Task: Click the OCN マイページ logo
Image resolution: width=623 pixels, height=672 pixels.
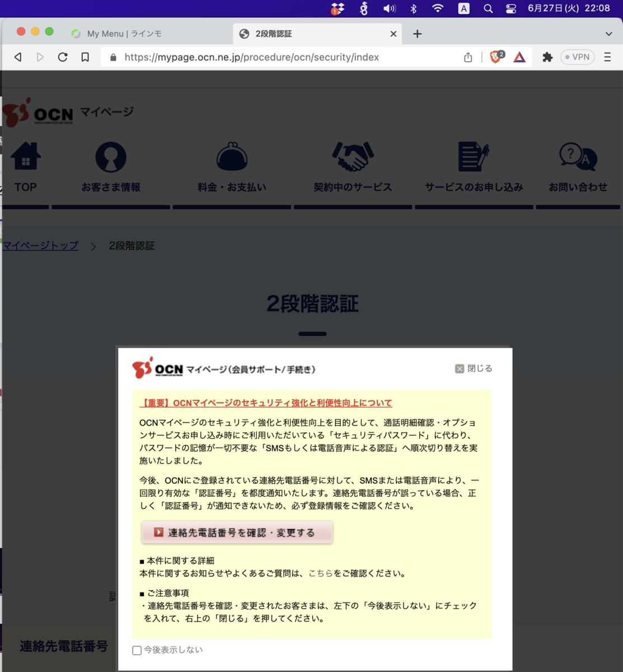Action: click(x=68, y=112)
